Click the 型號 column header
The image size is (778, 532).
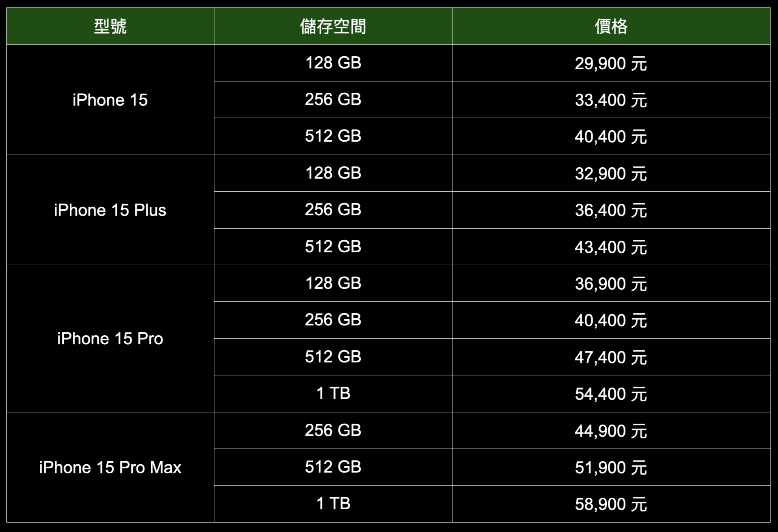point(110,26)
